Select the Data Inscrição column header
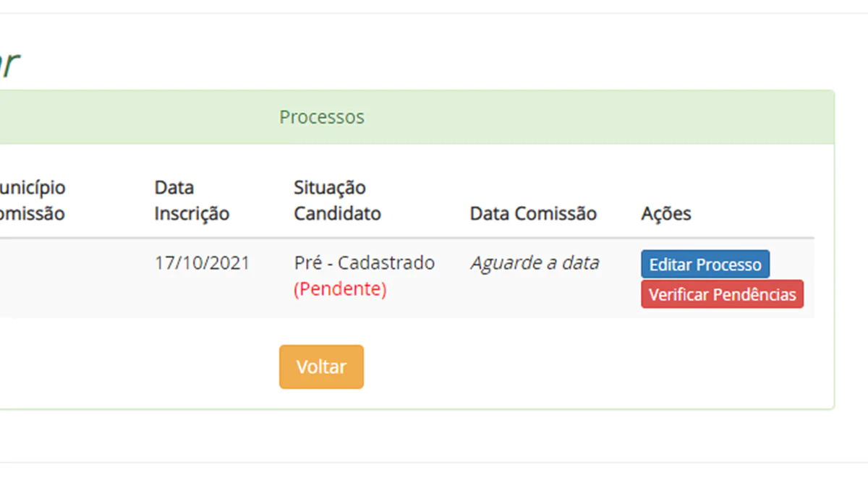Screen dimensions: 868x488 coord(191,201)
